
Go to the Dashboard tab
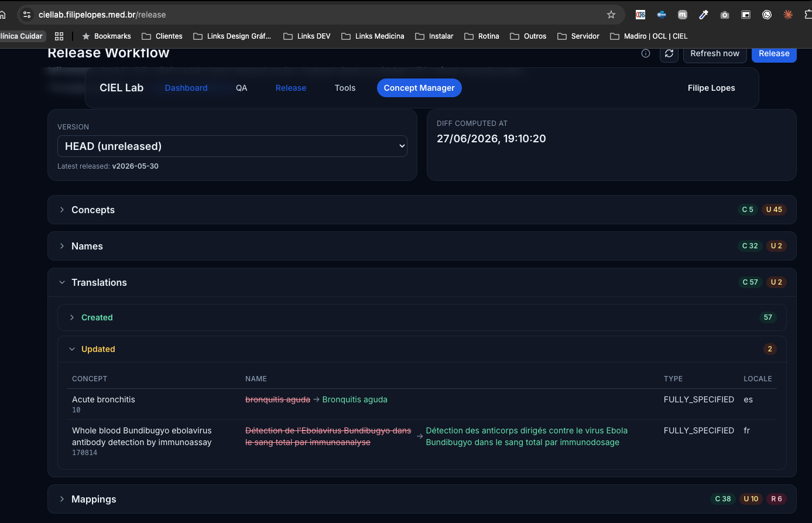[x=186, y=88]
